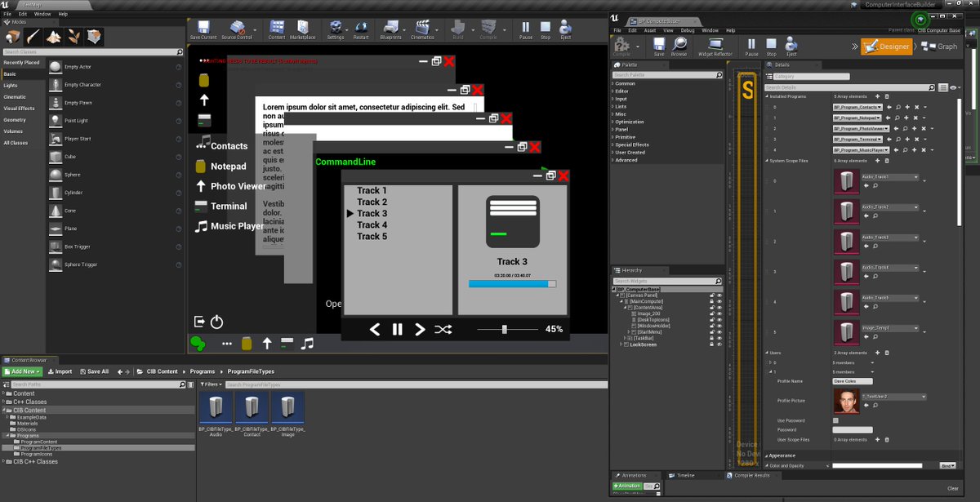
Task: Open music note icon on simulated taskbar
Action: 307,344
